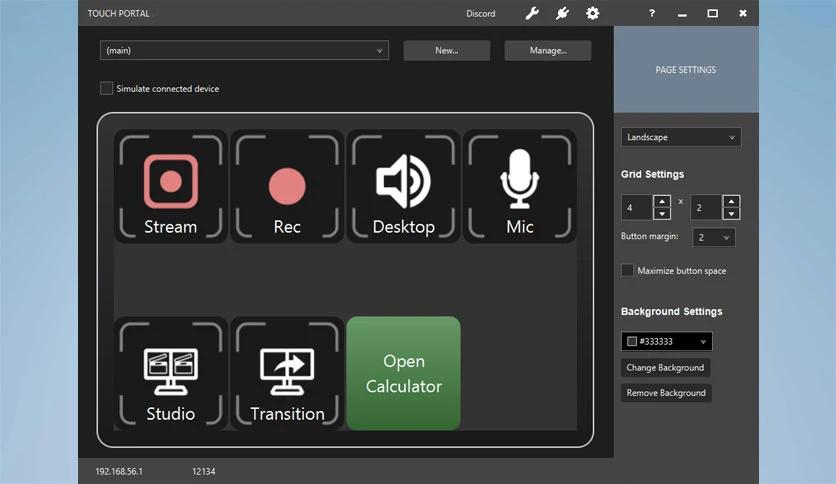The width and height of the screenshot is (836, 484).
Task: Expand the (main) page dropdown
Action: [245, 50]
